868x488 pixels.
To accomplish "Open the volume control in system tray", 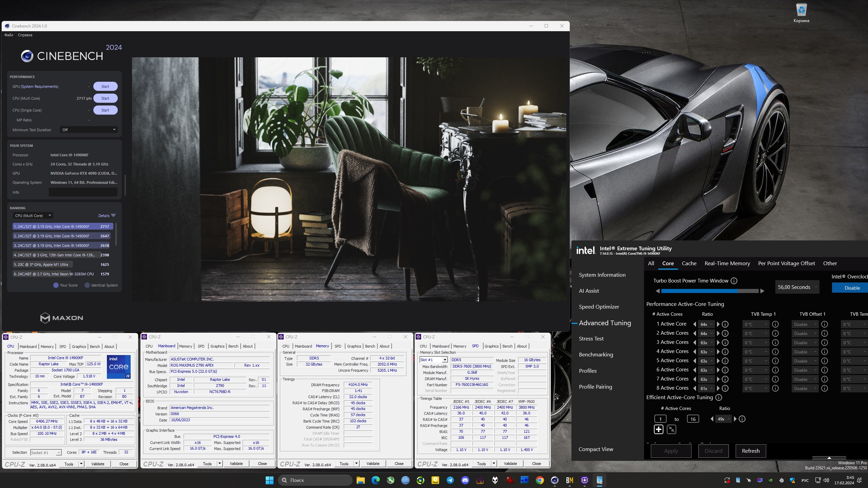I will click(826, 480).
